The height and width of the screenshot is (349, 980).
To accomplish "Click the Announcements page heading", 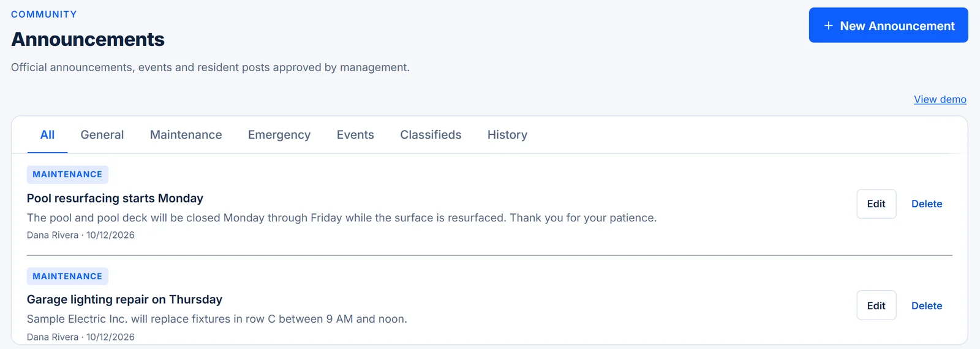I will 88,39.
